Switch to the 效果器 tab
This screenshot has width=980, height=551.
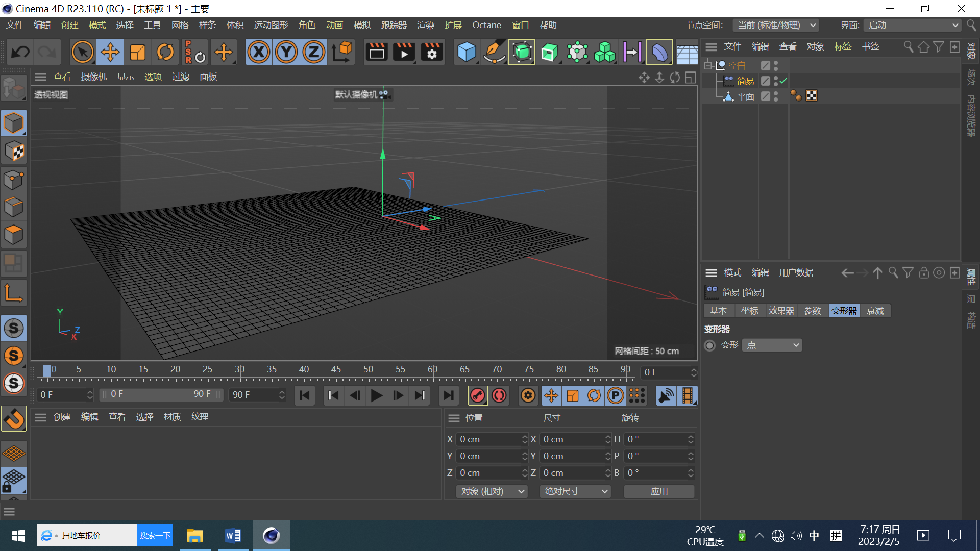click(x=781, y=311)
